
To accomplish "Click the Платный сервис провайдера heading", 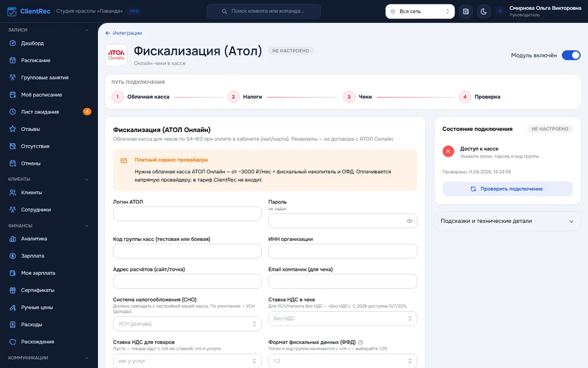I will coord(171,160).
